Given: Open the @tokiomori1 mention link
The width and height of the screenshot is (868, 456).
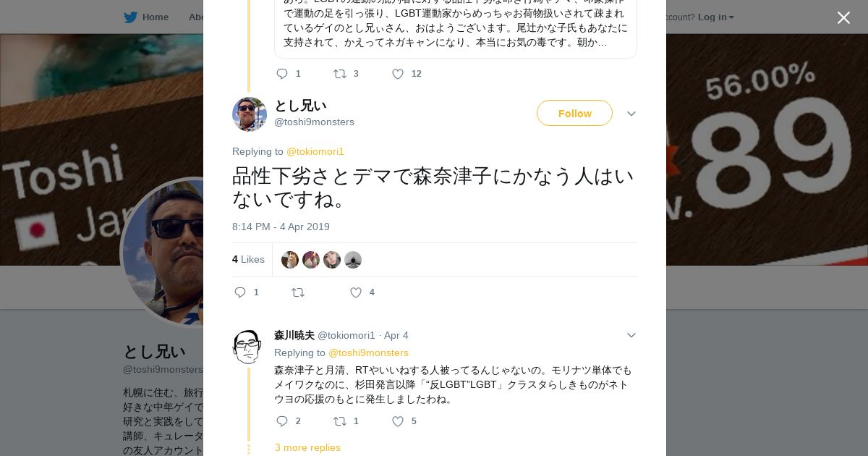Looking at the screenshot, I should coord(315,151).
